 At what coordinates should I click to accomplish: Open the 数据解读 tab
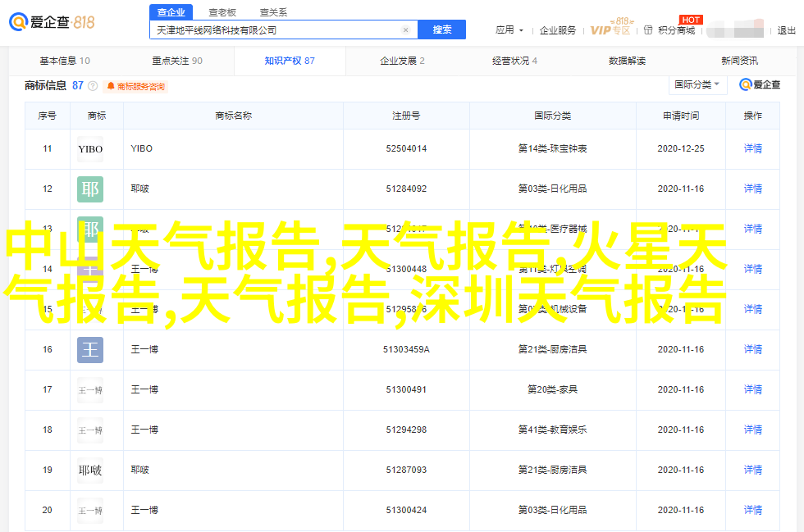pyautogui.click(x=627, y=61)
